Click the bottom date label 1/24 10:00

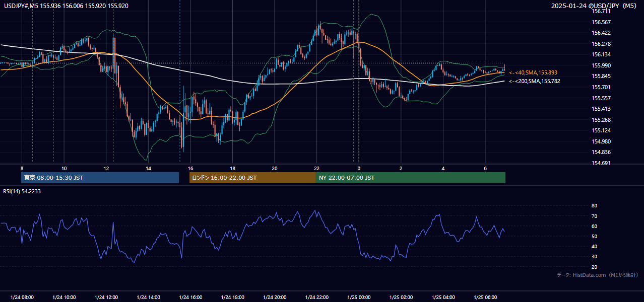tap(64, 297)
